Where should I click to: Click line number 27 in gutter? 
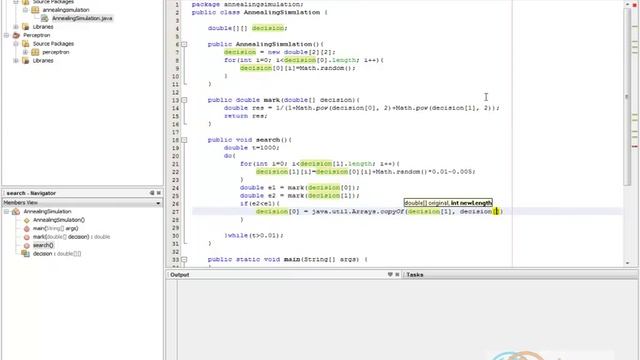click(176, 212)
